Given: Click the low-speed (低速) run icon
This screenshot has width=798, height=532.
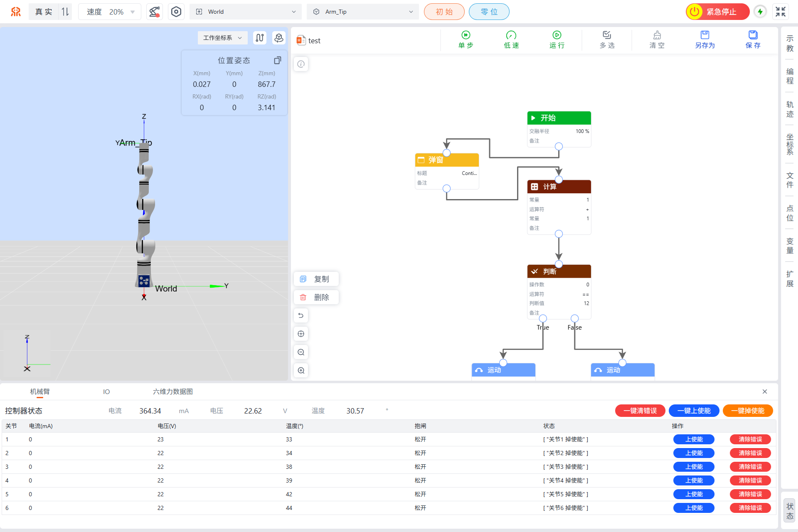Looking at the screenshot, I should (x=511, y=35).
